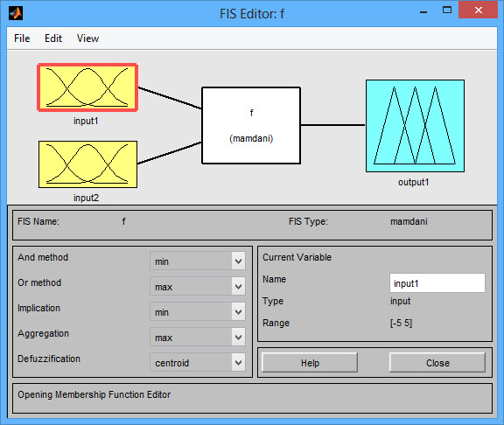Expand the Implication method dropdown

coord(198,311)
